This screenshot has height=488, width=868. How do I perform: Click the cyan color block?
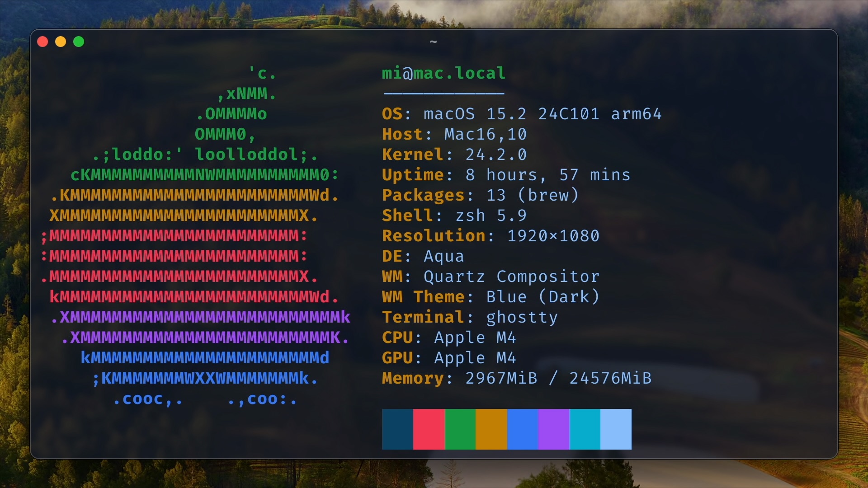[585, 429]
